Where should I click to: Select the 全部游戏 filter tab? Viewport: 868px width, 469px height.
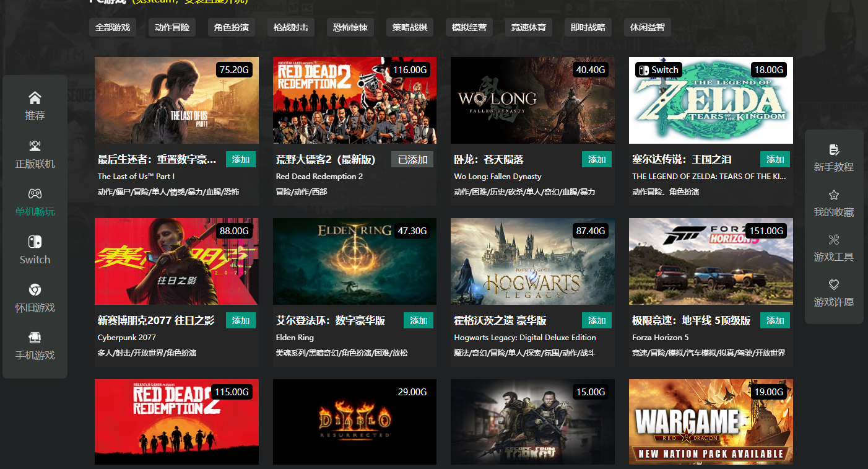(x=113, y=27)
